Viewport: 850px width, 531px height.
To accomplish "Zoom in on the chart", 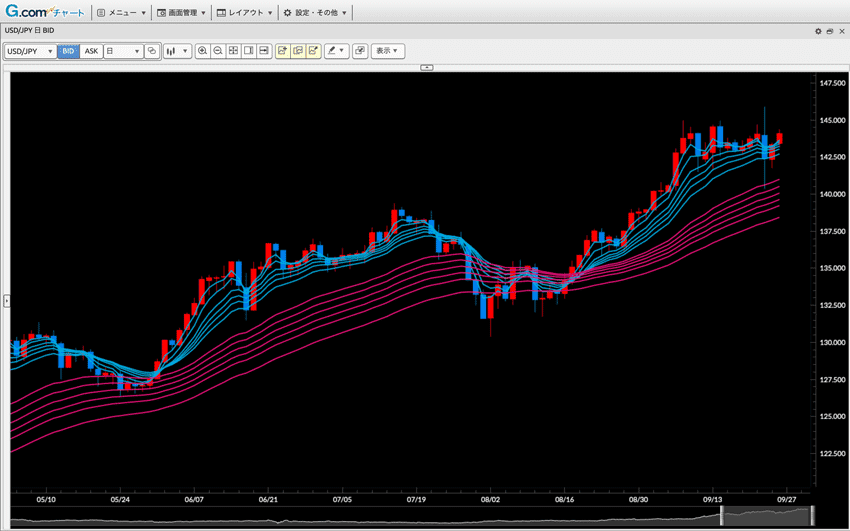I will tap(203, 51).
